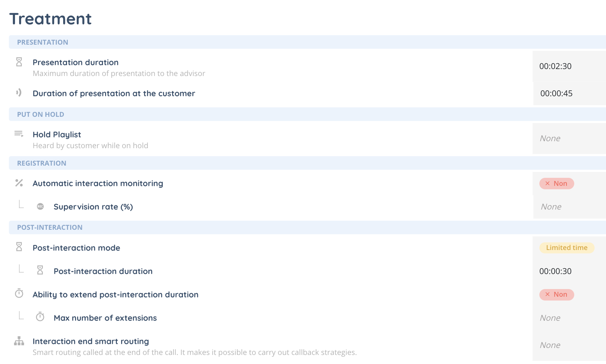The image size is (606, 364).
Task: Click the hourglass icon for Post-interaction duration
Action: click(x=40, y=270)
